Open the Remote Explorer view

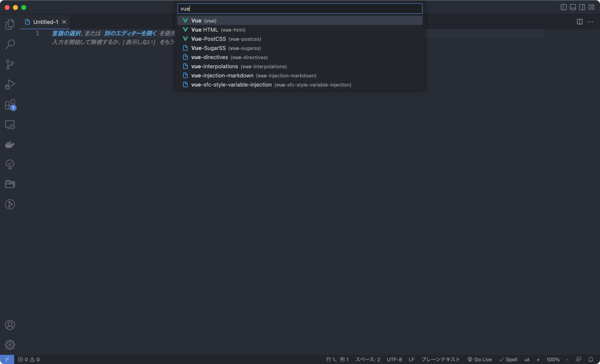click(x=10, y=125)
